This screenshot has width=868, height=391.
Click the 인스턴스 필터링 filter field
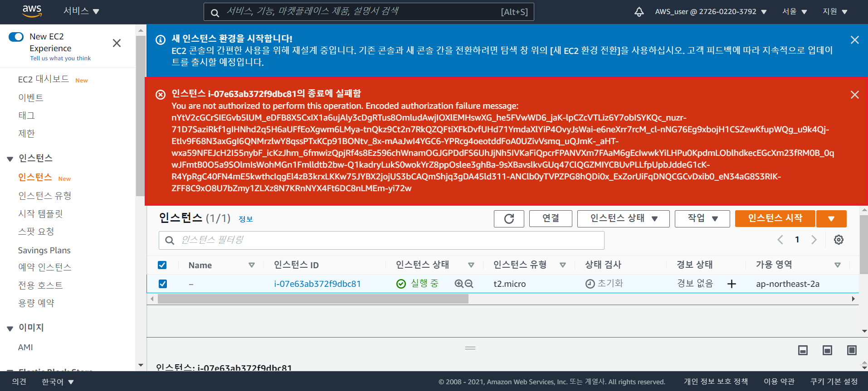point(381,240)
